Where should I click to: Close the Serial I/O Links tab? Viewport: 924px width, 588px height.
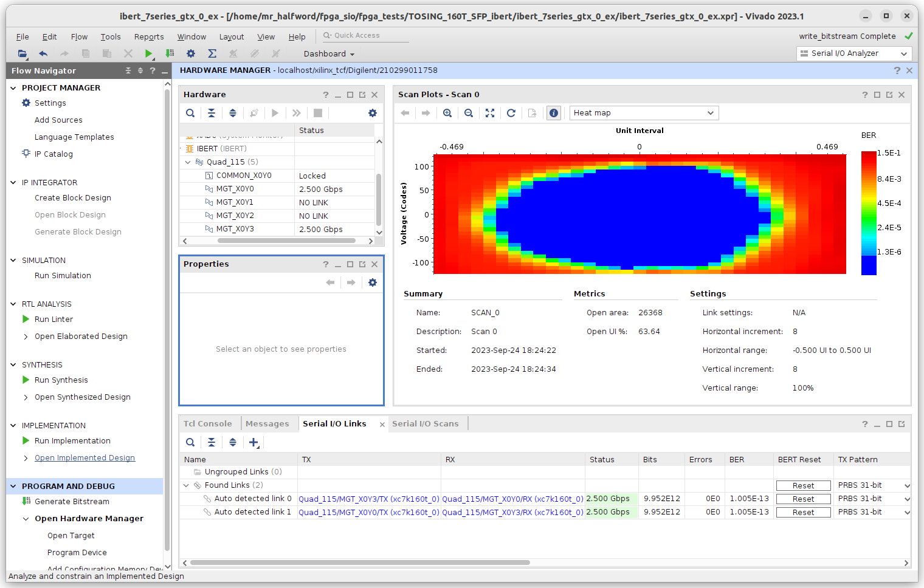[382, 425]
